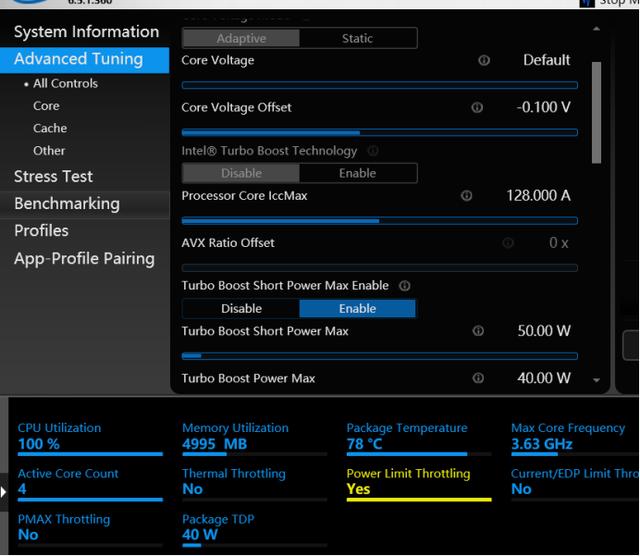The height and width of the screenshot is (556, 640).
Task: Click the Core Voltage slider
Action: [380, 85]
